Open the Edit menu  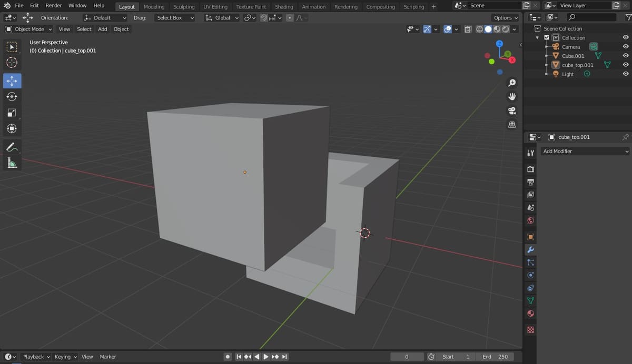34,5
